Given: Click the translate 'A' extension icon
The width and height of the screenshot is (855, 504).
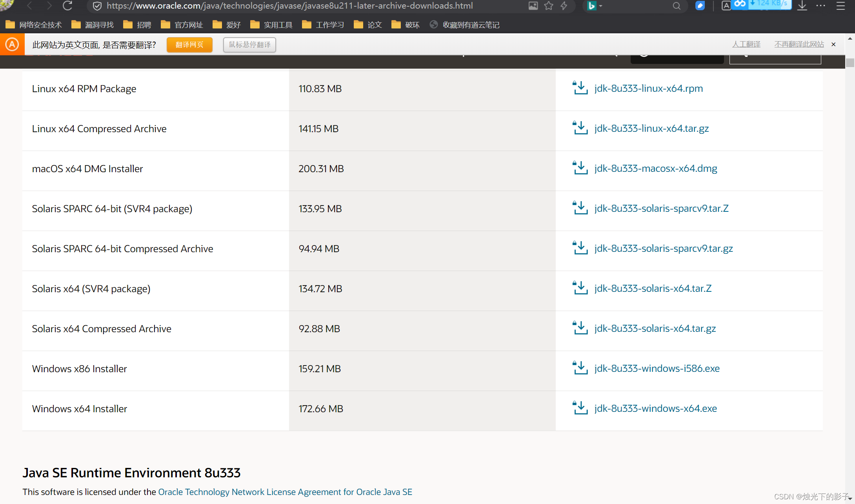Looking at the screenshot, I should 726,6.
